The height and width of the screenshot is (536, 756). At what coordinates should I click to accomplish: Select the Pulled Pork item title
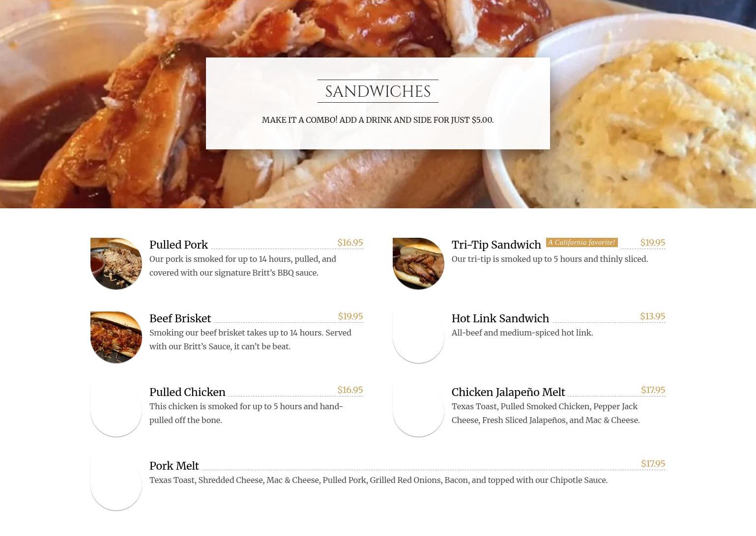click(x=178, y=245)
